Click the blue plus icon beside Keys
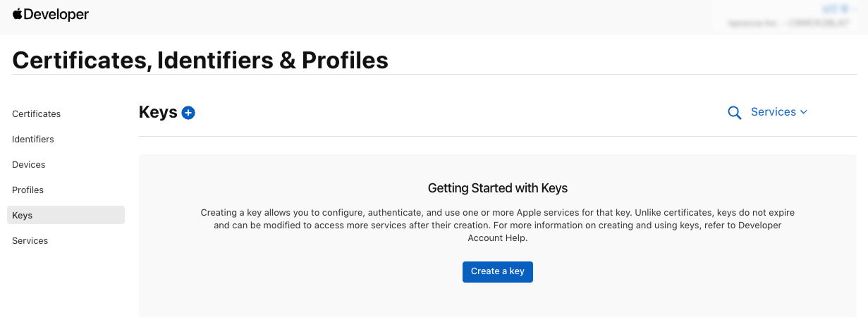Viewport: 868px width, 327px height. pos(188,113)
